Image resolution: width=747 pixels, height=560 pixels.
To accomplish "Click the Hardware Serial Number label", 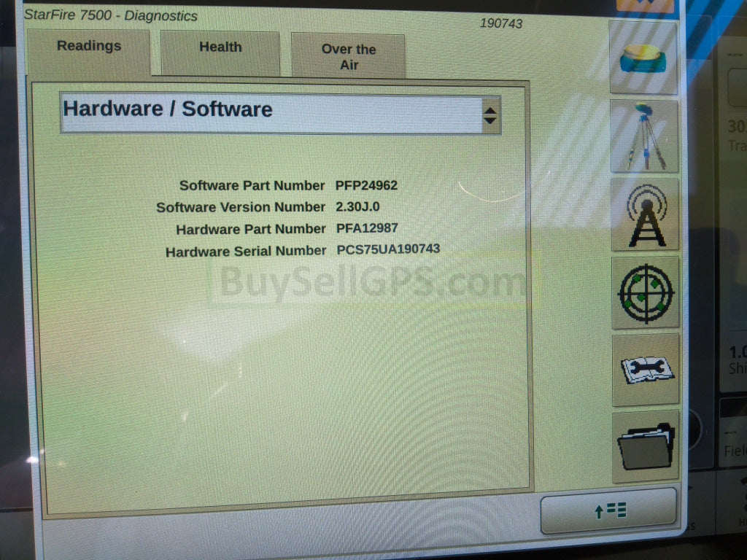I will click(x=246, y=252).
